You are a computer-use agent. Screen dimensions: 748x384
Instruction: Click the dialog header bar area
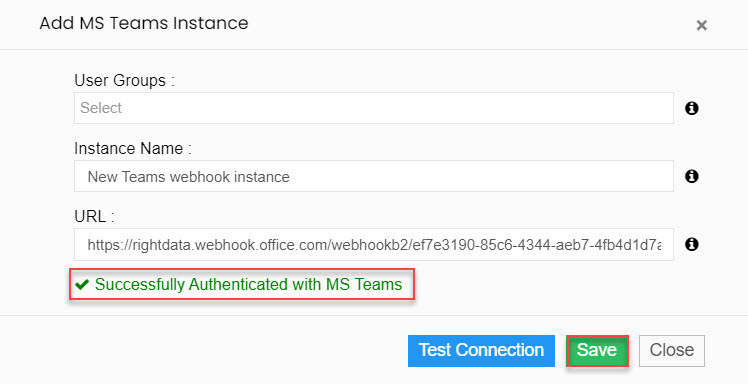pyautogui.click(x=374, y=24)
